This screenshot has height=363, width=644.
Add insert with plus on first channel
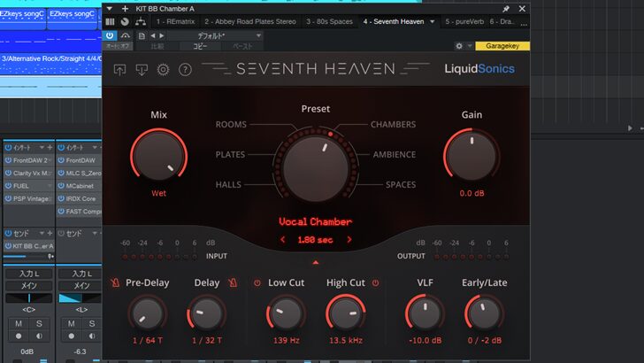[x=50, y=148]
